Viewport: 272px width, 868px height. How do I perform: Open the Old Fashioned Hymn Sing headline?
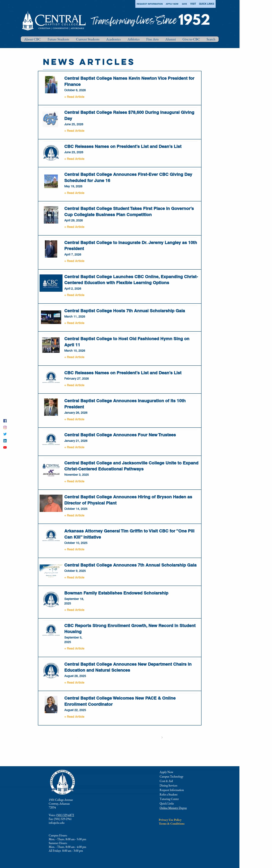pyautogui.click(x=127, y=342)
